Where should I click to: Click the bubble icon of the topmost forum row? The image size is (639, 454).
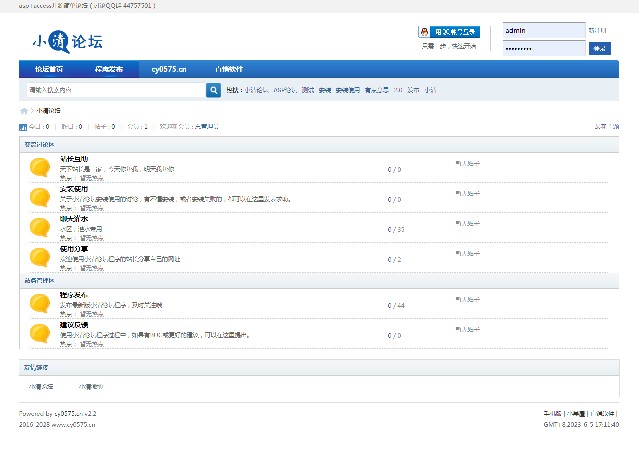pyautogui.click(x=40, y=167)
